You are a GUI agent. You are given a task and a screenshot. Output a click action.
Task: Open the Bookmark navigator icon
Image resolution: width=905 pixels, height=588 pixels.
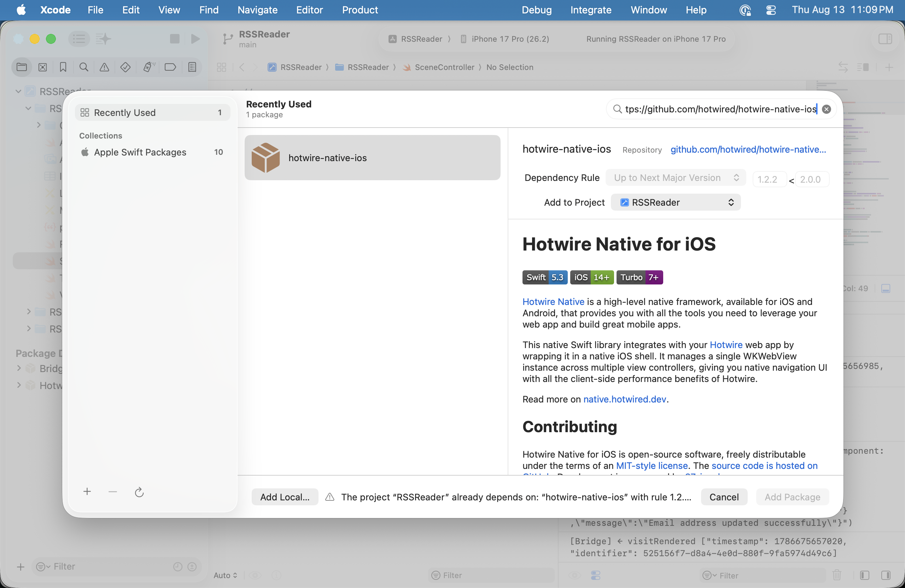tap(63, 67)
